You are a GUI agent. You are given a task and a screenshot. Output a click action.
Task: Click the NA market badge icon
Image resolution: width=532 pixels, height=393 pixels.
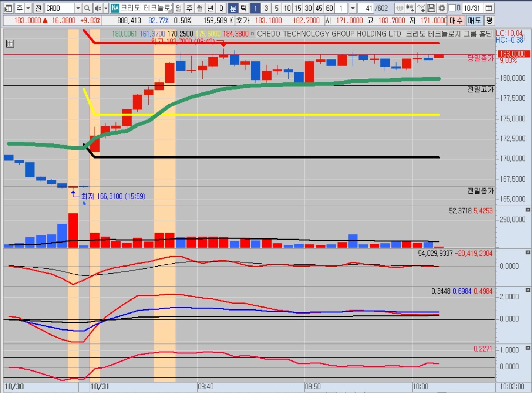click(115, 8)
